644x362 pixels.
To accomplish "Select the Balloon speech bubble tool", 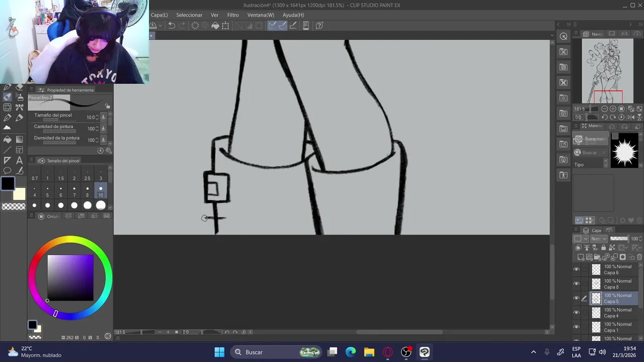I will (7, 171).
